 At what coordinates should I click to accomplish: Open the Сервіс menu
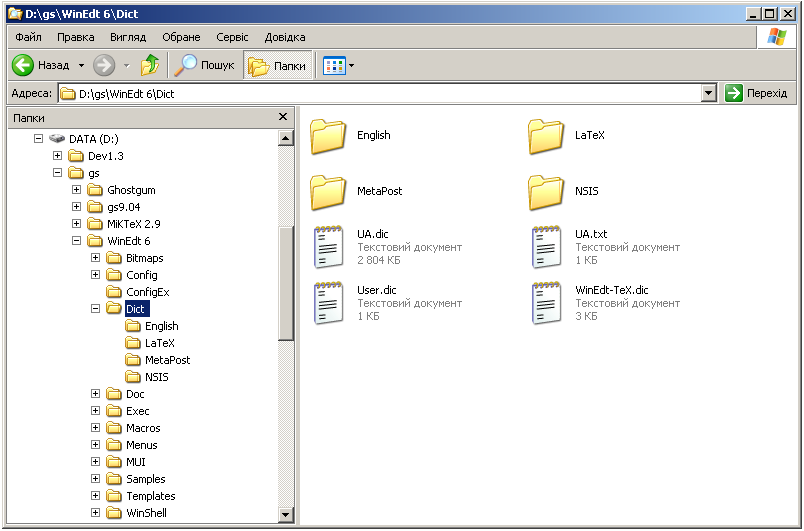tap(232, 37)
